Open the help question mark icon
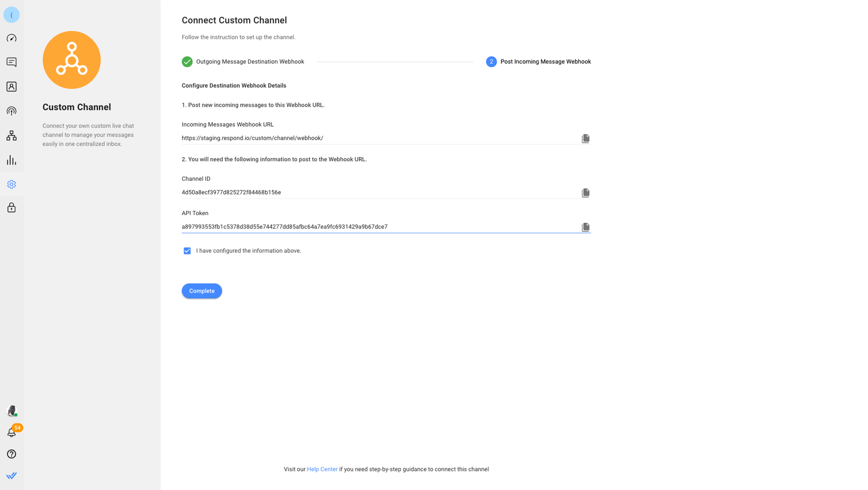The width and height of the screenshot is (868, 490). (x=12, y=454)
